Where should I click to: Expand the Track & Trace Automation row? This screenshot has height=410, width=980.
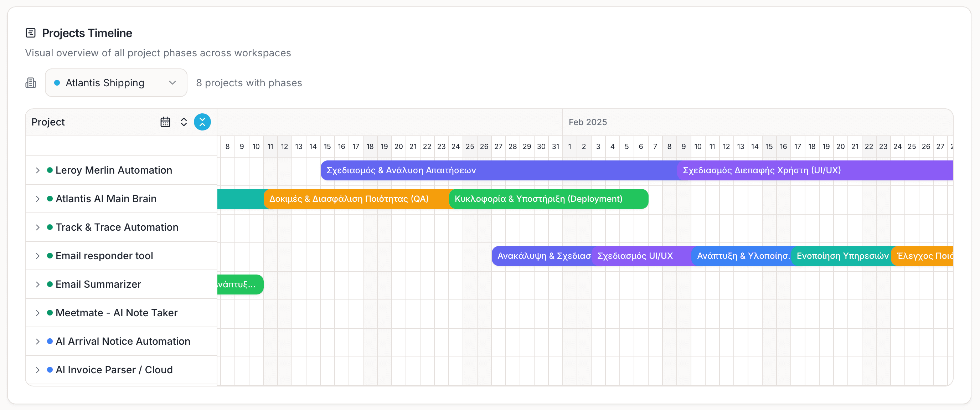coord(38,227)
